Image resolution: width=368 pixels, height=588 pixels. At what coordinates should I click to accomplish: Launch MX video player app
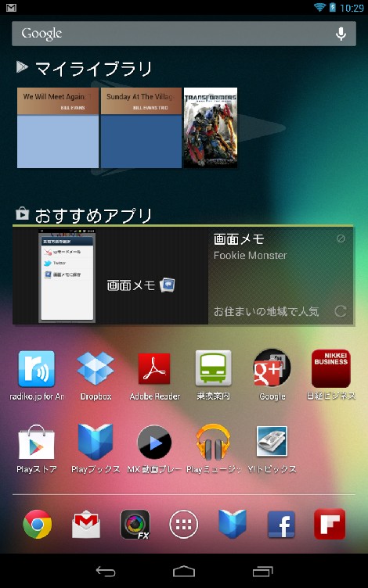click(x=154, y=442)
